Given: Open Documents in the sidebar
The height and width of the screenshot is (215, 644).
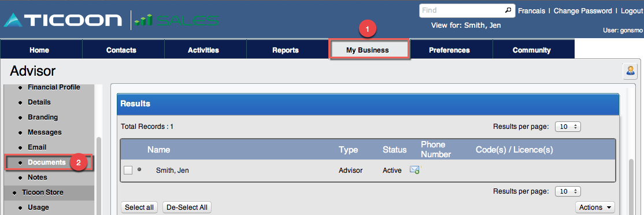Looking at the screenshot, I should coord(47,162).
